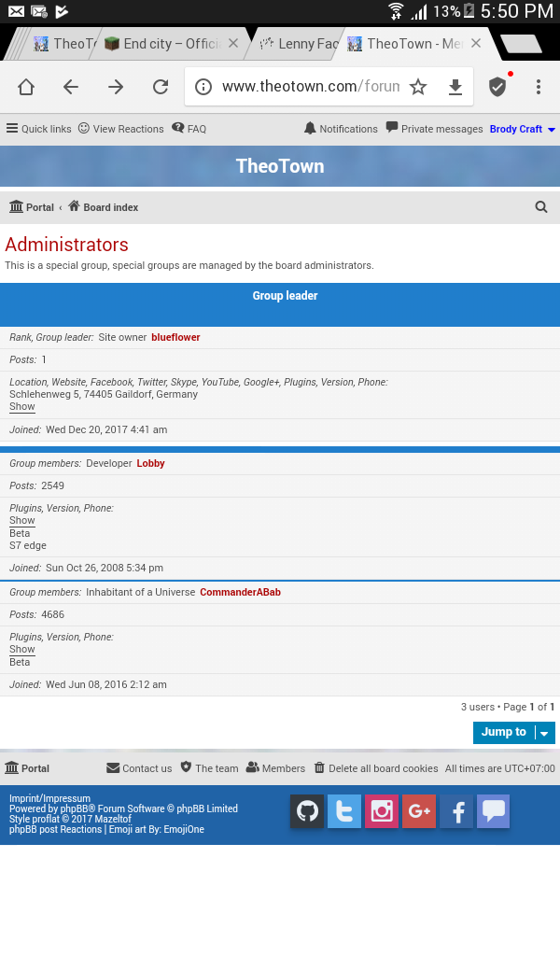Open Imprint/Impressum

(x=49, y=798)
